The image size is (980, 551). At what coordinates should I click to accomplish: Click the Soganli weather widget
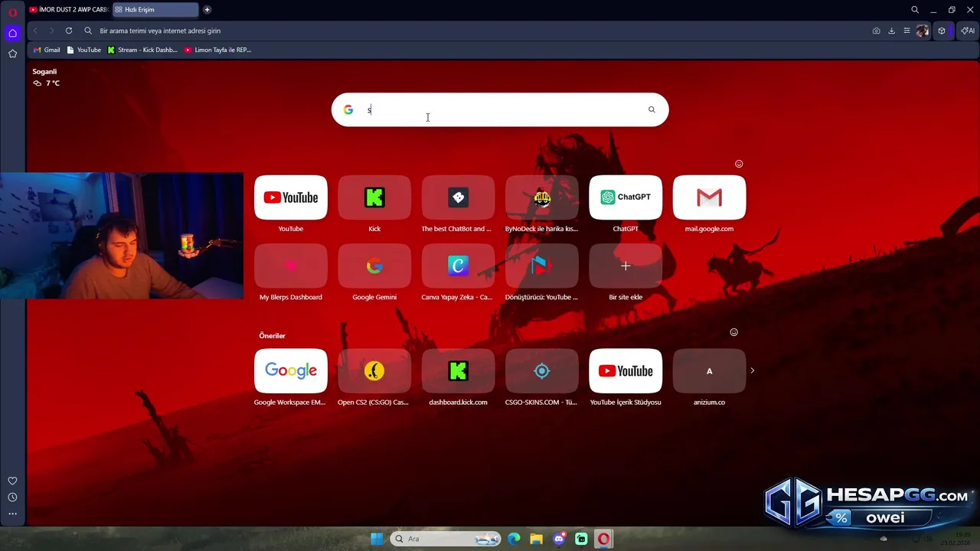46,77
